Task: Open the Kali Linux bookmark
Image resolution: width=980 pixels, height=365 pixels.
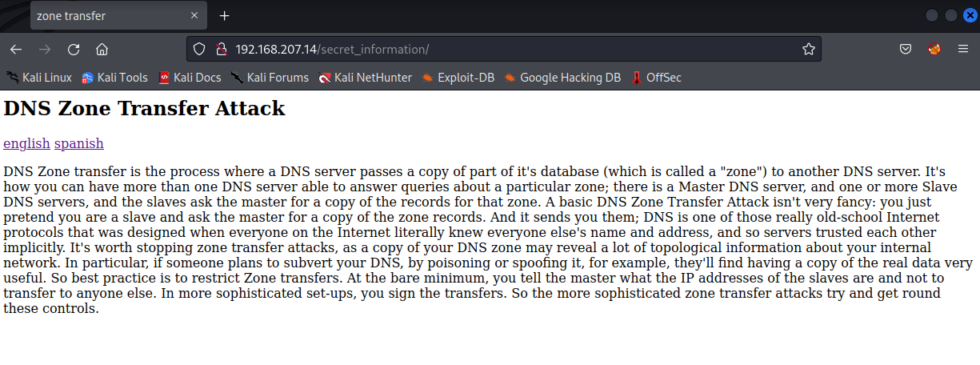Action: point(39,78)
